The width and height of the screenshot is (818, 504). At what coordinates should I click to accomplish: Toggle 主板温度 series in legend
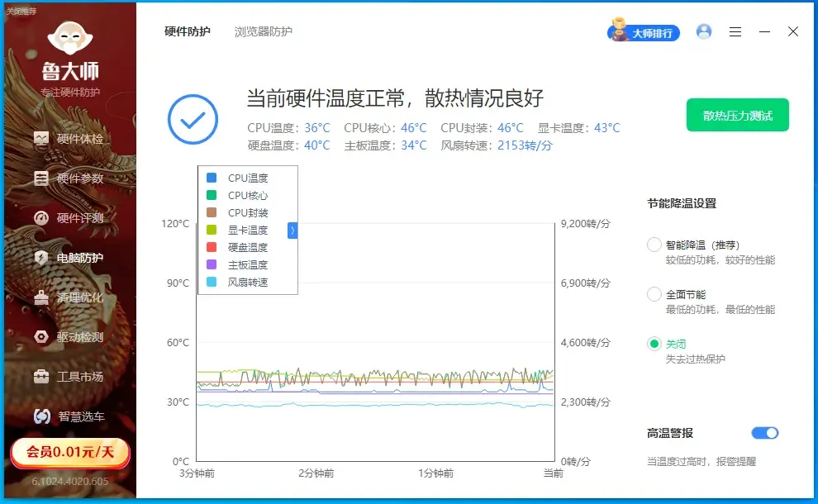248,265
